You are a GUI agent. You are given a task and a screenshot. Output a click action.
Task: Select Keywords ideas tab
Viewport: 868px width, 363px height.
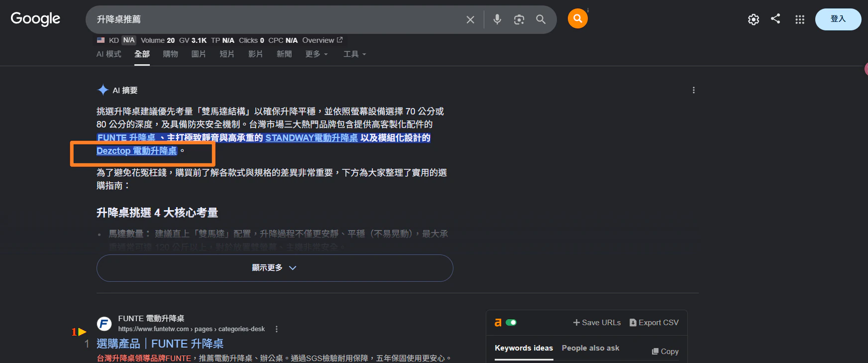pos(524,348)
